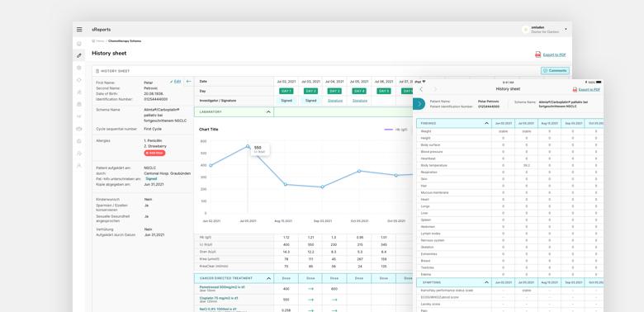Collapse the Cancer Directed Treatment section
Screen dimensions: 644x312
click(x=268, y=278)
